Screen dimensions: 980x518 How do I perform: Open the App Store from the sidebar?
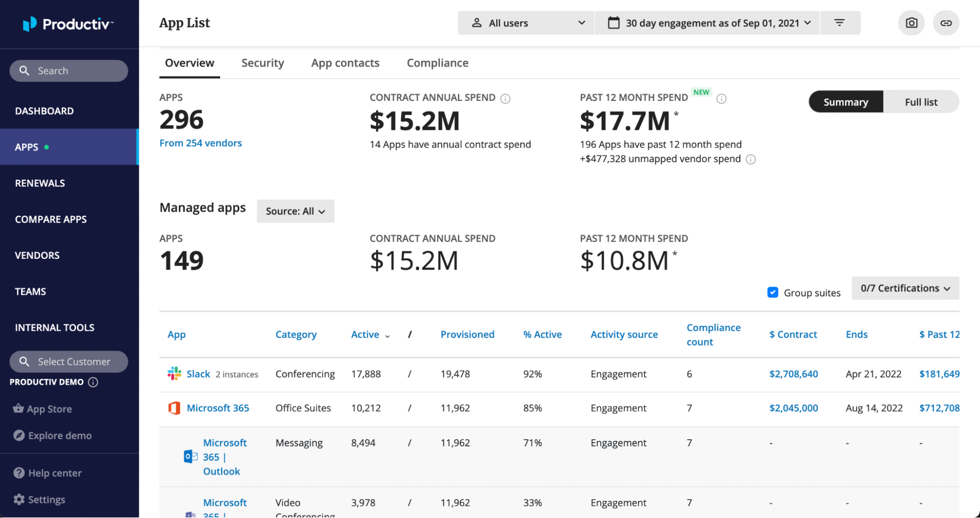click(x=49, y=409)
